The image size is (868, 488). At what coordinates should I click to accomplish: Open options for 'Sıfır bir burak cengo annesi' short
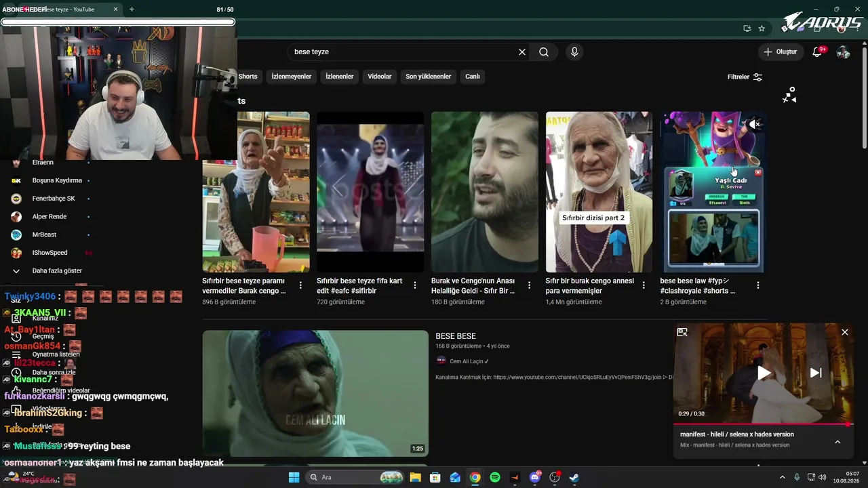click(644, 285)
